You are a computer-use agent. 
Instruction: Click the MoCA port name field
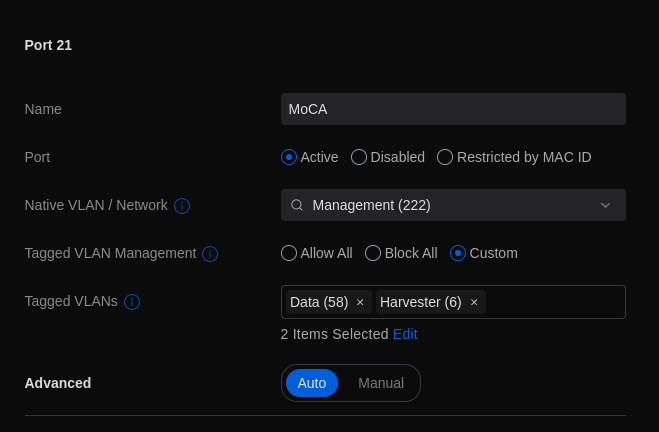coord(453,109)
